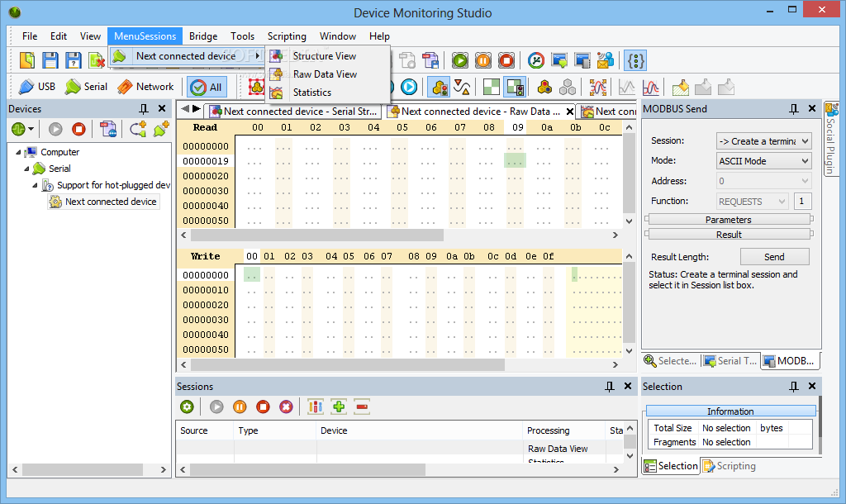Open the Bridge menu
Screen dimensions: 846x504
[x=203, y=36]
